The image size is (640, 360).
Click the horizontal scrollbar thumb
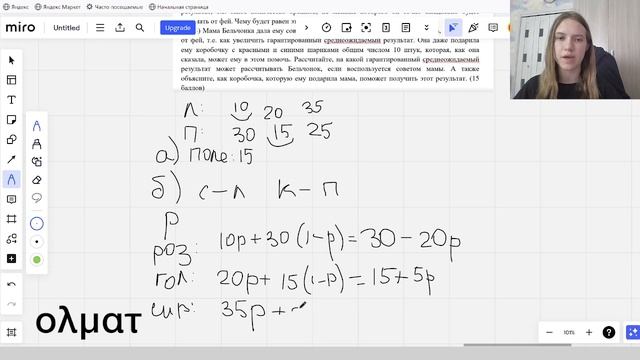click(517, 345)
